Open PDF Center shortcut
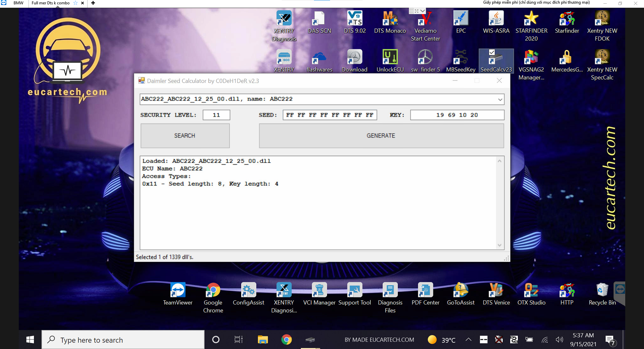The width and height of the screenshot is (644, 349). pyautogui.click(x=425, y=294)
